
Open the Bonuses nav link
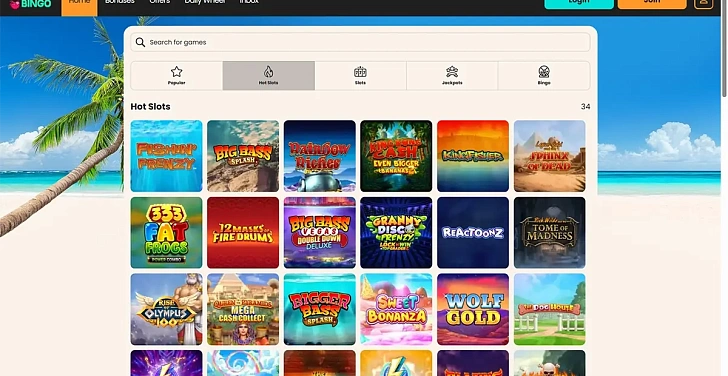[x=120, y=2]
